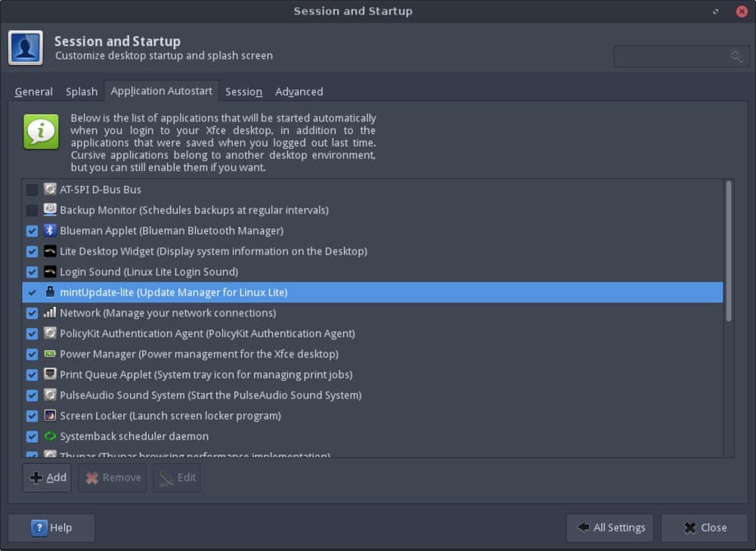Click the green info speech bubble icon
This screenshot has height=551, width=756.
pyautogui.click(x=41, y=132)
